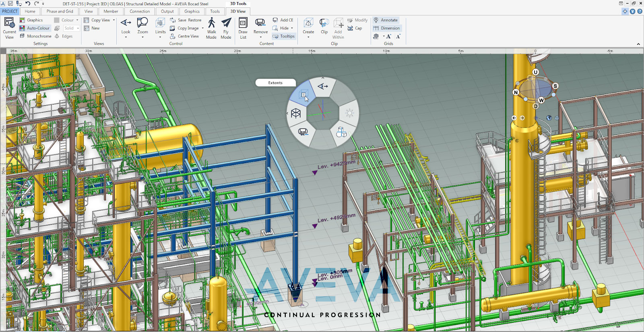Image resolution: width=644 pixels, height=332 pixels.
Task: Open the Draw List
Action: point(243,28)
